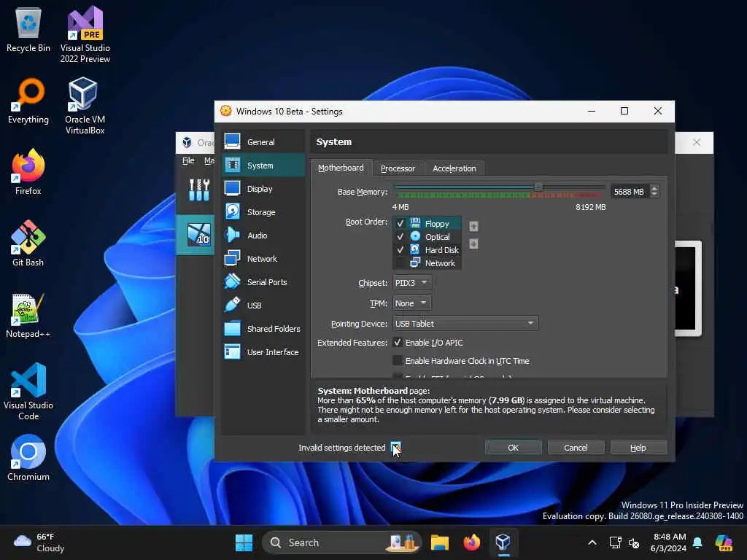Image resolution: width=747 pixels, height=560 pixels.
Task: Open the Display settings category
Action: pyautogui.click(x=263, y=189)
